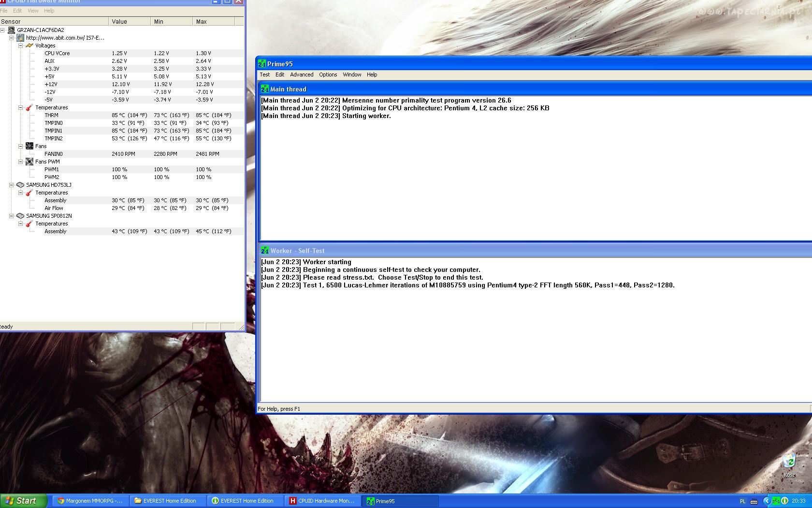The width and height of the screenshot is (812, 508).
Task: Click the Fans PWM category icon
Action: point(29,162)
